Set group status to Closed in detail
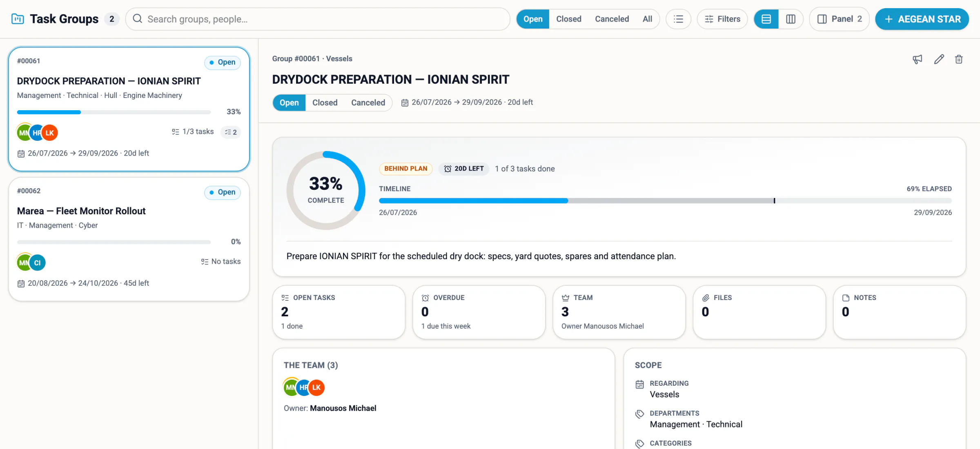Viewport: 980px width, 449px height. coord(325,102)
